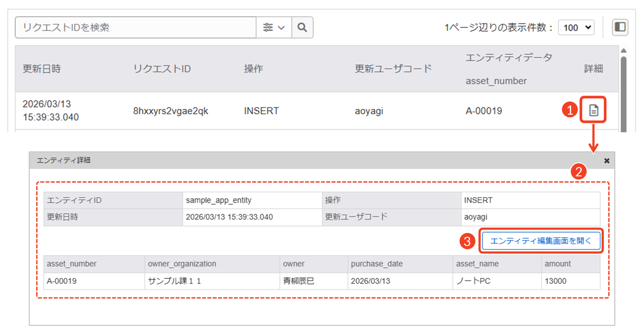
Task: Select the リクエストID column header
Action: click(162, 69)
